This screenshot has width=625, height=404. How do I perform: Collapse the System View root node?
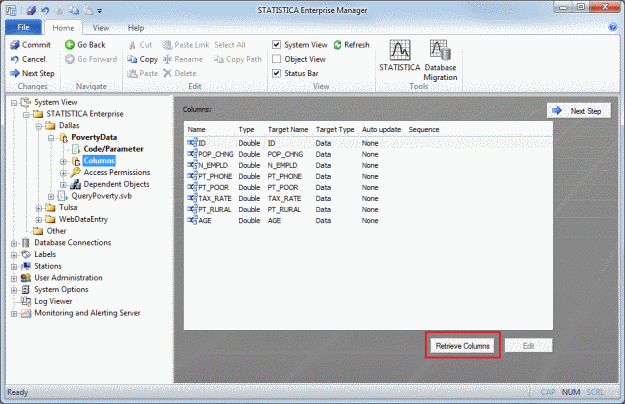tap(14, 103)
